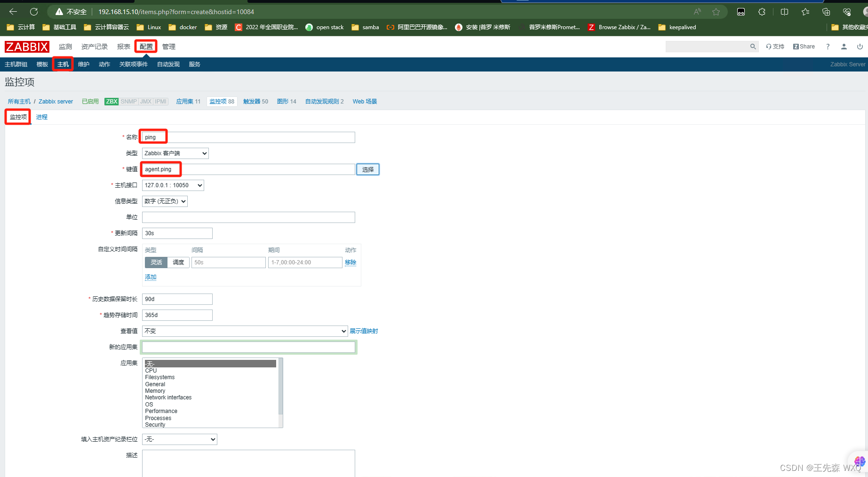Screen dimensions: 868x477
Task: Go to 主机群组 submenu
Action: 16,64
